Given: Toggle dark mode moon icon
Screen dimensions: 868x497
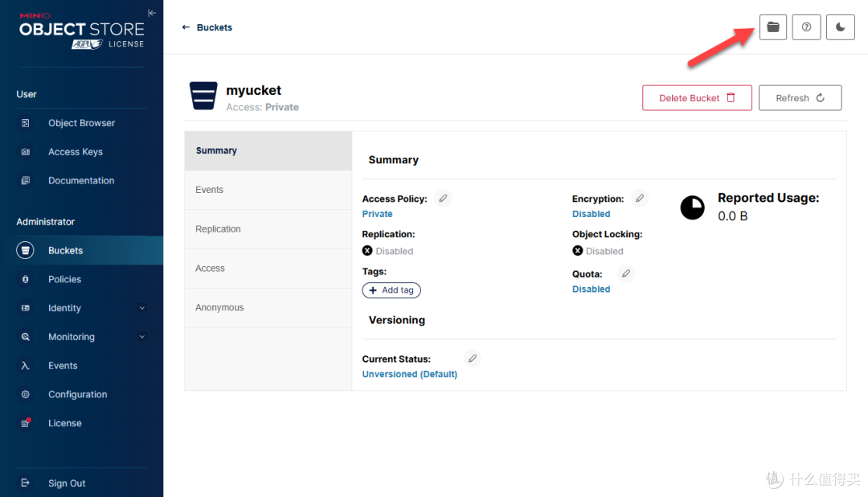Looking at the screenshot, I should (840, 27).
